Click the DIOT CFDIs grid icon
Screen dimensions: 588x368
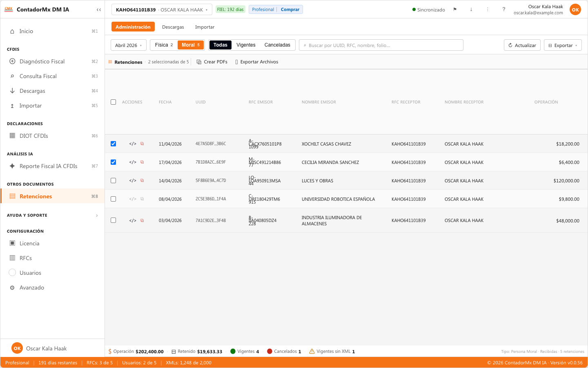pyautogui.click(x=12, y=136)
